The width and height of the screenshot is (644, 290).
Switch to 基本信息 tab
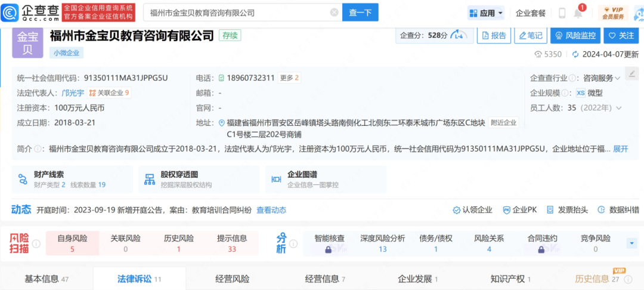pyautogui.click(x=47, y=279)
